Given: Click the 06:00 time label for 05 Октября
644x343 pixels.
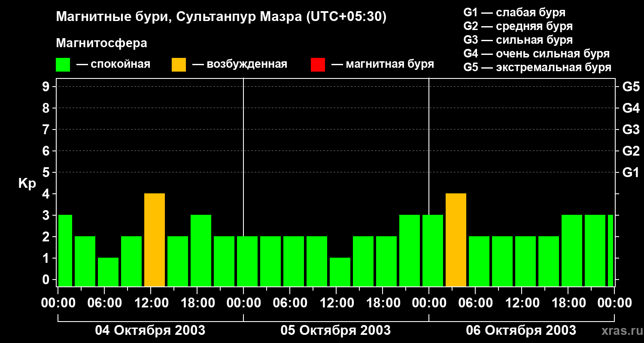Looking at the screenshot, I should point(290,303).
